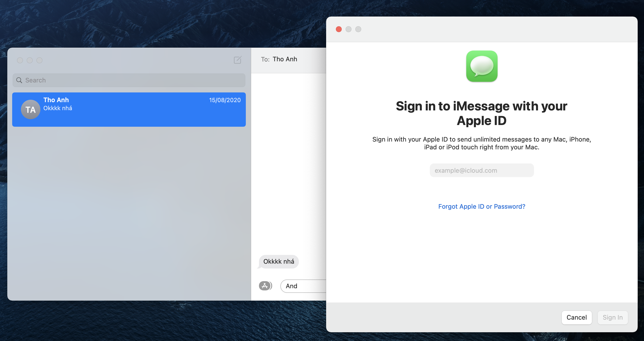644x341 pixels.
Task: Open the iMessage apps drawer icon
Action: coord(265,286)
